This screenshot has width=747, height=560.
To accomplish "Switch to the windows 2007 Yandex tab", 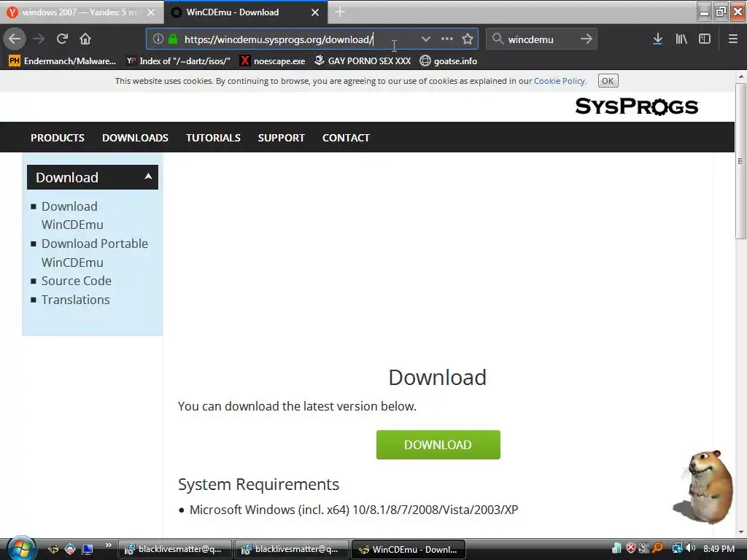I will pyautogui.click(x=81, y=12).
